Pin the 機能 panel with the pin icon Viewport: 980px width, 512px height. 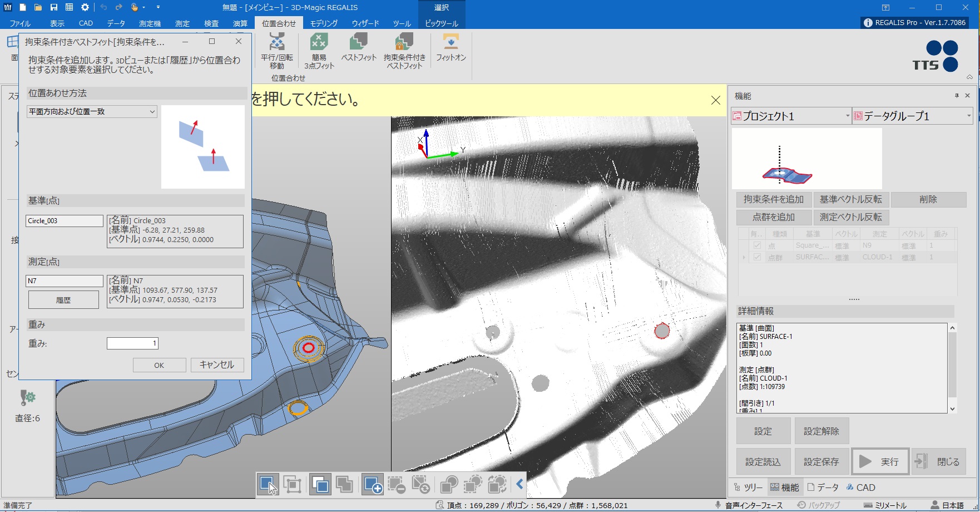[x=957, y=96]
